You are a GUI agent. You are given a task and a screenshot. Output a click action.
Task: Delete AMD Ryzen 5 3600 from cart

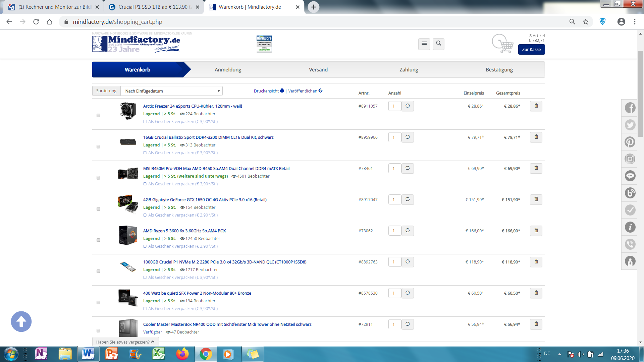[536, 231]
